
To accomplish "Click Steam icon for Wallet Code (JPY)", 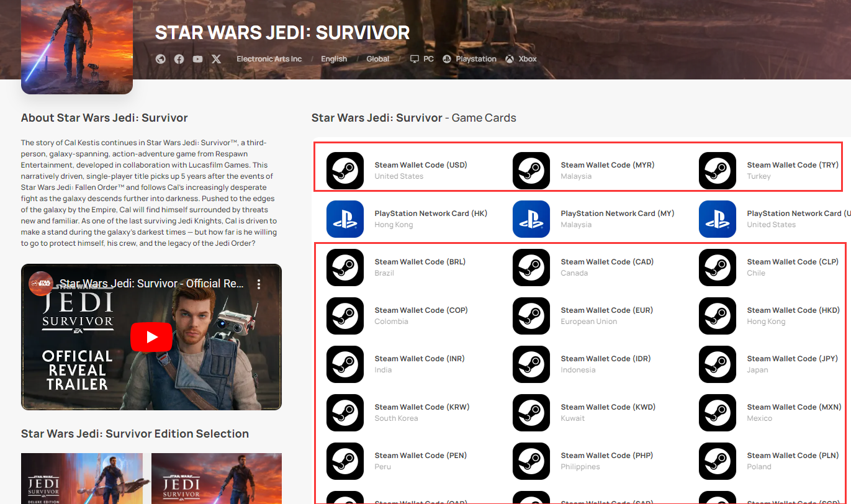I will 718,364.
